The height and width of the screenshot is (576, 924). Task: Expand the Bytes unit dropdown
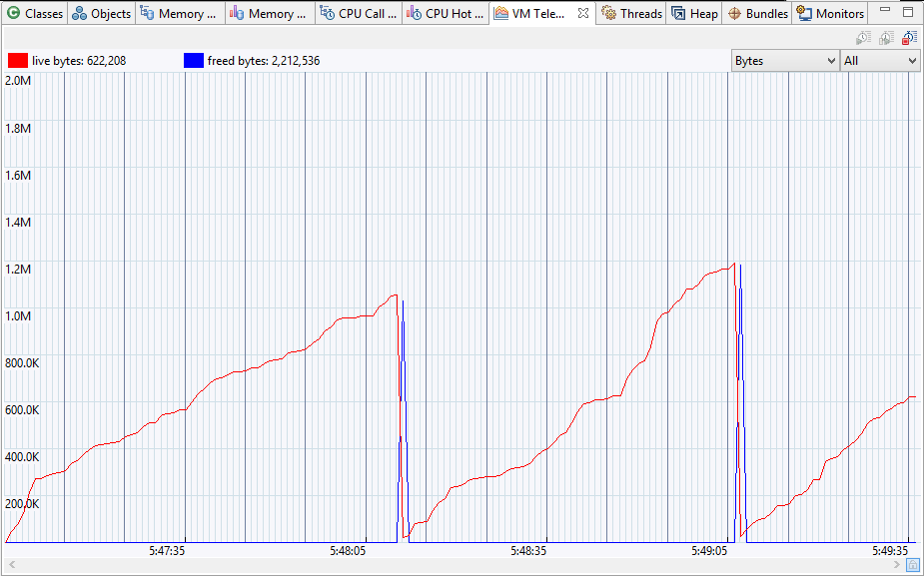784,61
